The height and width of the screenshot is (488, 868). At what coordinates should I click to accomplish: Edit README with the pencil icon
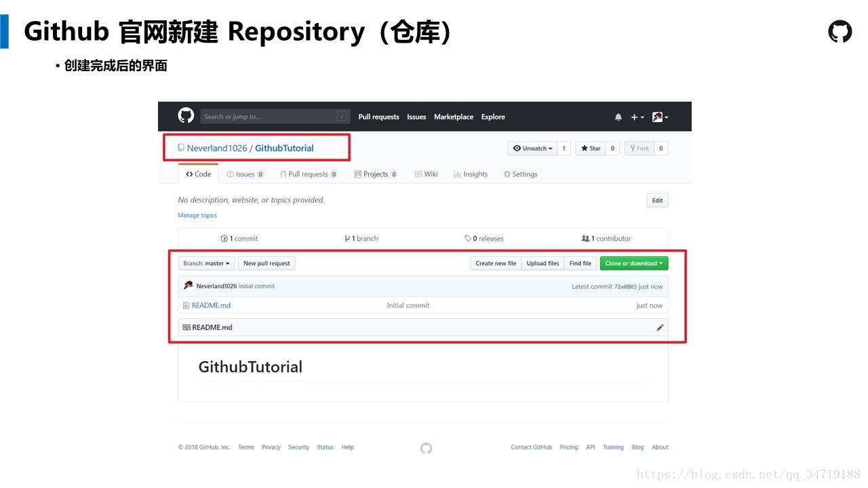pos(660,327)
